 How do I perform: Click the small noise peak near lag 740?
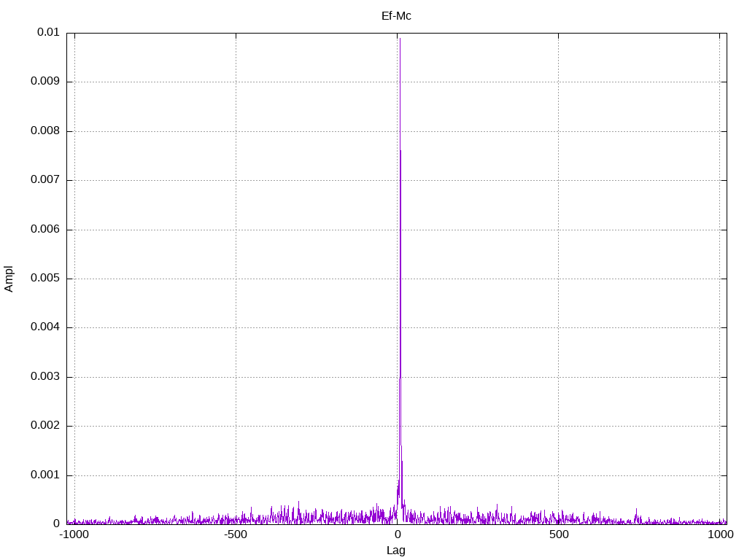(636, 510)
